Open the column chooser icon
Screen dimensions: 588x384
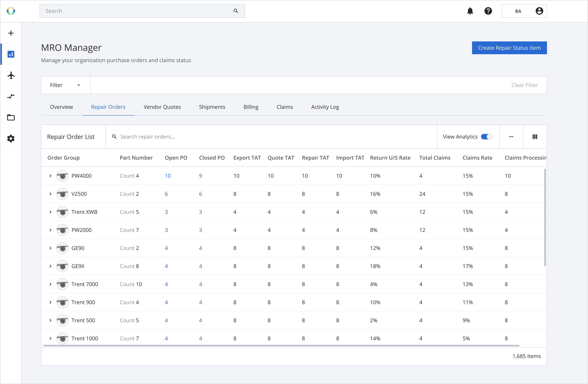click(535, 137)
